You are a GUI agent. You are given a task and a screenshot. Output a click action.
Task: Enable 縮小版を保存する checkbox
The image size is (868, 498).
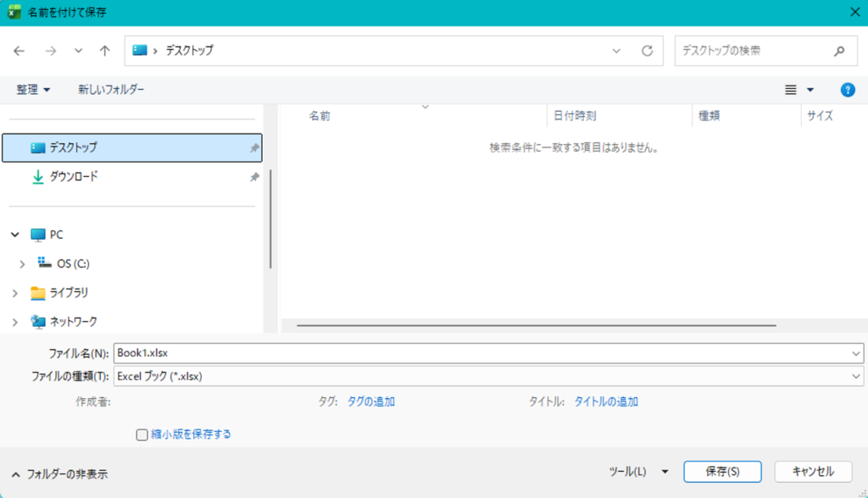point(142,434)
